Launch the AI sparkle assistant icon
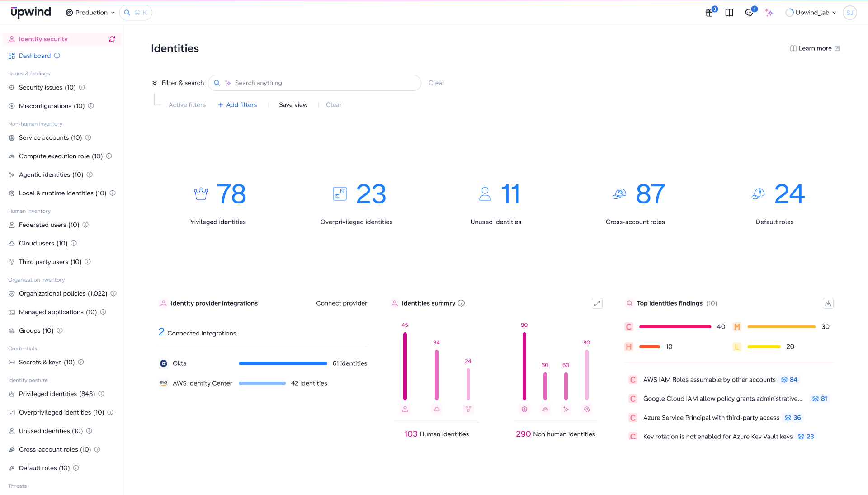 769,13
